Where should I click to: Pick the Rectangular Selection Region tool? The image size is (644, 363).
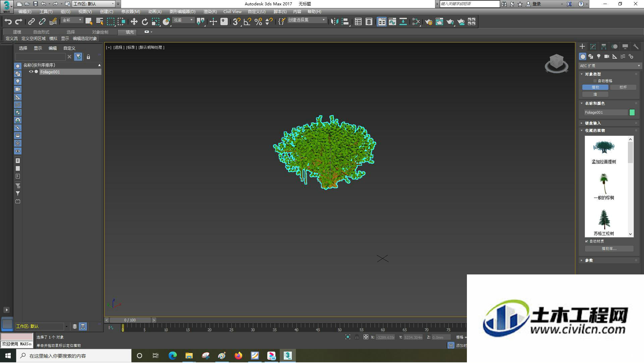[111, 22]
